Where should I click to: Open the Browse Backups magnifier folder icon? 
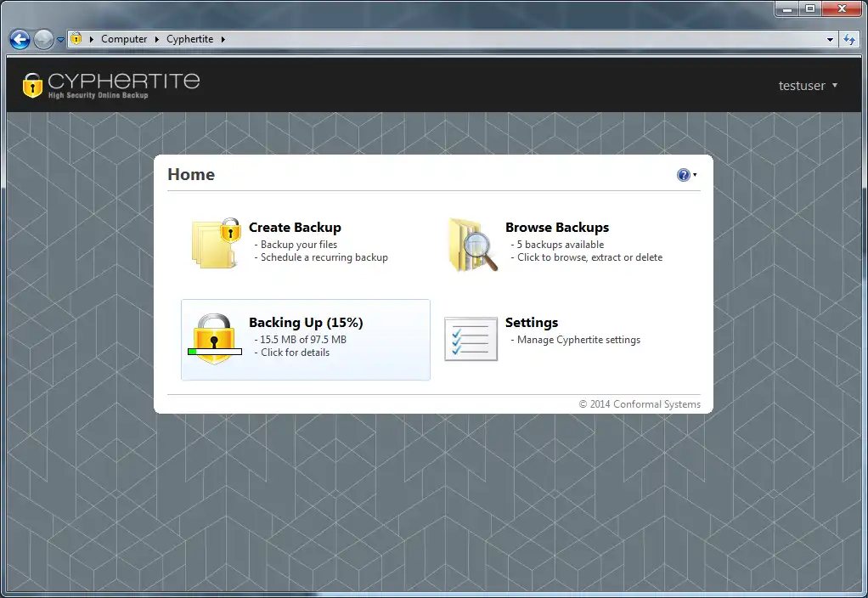click(472, 244)
